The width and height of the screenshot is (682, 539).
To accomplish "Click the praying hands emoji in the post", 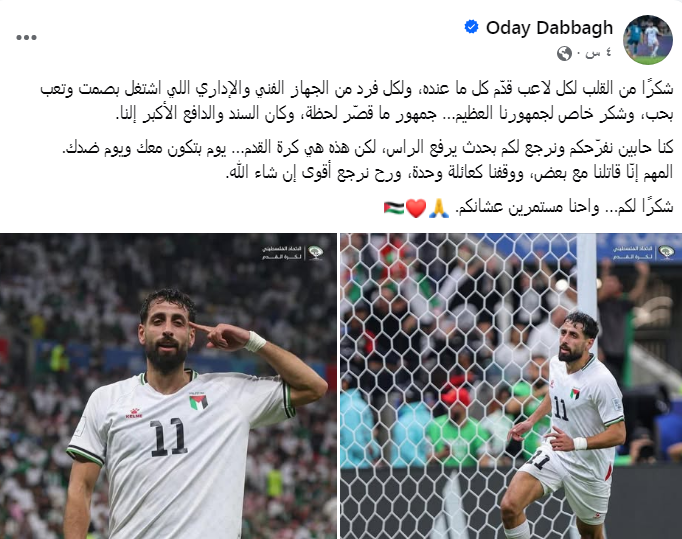I will [439, 208].
